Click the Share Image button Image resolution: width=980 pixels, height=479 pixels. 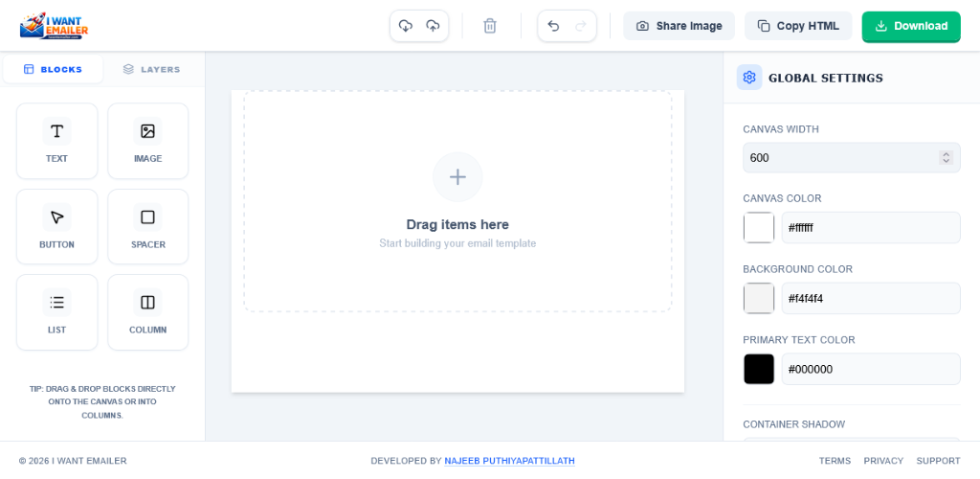[679, 26]
